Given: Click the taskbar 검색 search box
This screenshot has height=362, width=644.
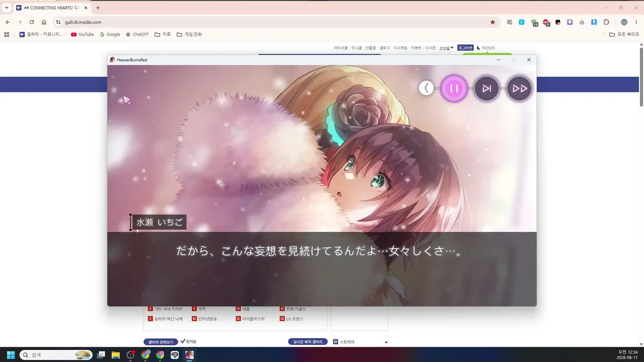Looking at the screenshot, I should 56,355.
